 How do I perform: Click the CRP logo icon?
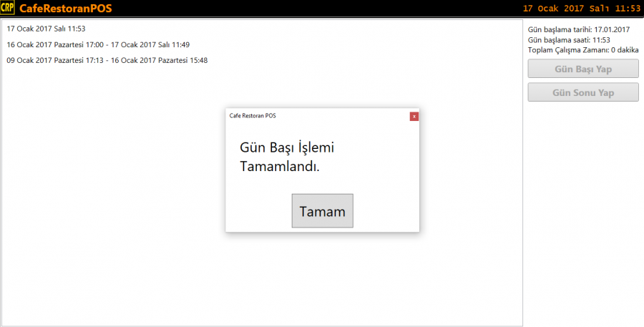pos(8,9)
